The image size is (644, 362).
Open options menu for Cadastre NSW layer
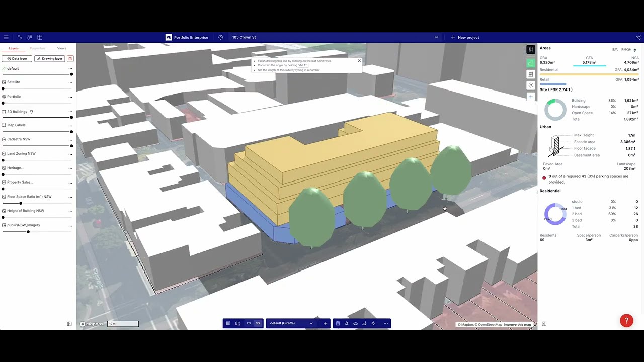pyautogui.click(x=70, y=140)
